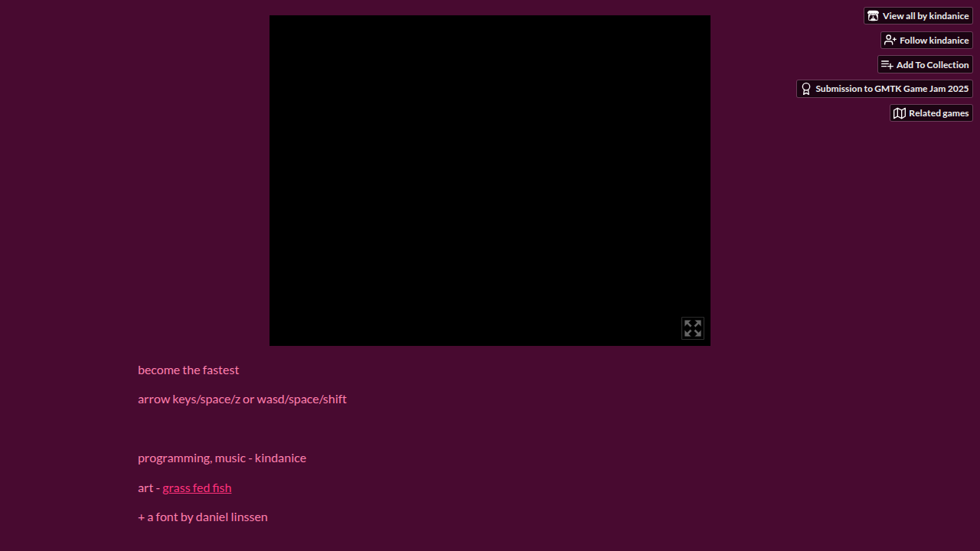Click the text 'become the fastest'
Image resolution: width=980 pixels, height=551 pixels.
point(188,370)
